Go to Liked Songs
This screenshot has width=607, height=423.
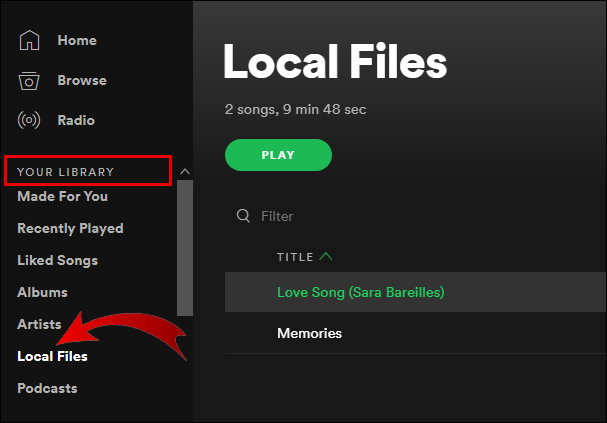click(58, 261)
